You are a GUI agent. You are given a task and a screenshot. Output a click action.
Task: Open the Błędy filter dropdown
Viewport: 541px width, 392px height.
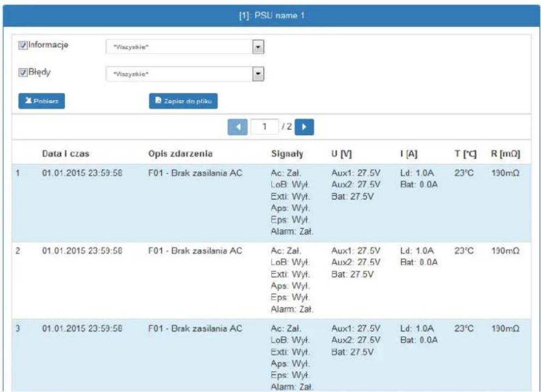coord(185,74)
